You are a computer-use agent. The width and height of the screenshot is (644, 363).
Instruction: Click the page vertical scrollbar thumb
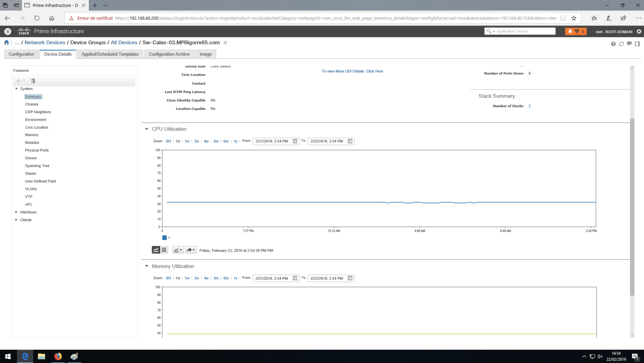(632, 207)
